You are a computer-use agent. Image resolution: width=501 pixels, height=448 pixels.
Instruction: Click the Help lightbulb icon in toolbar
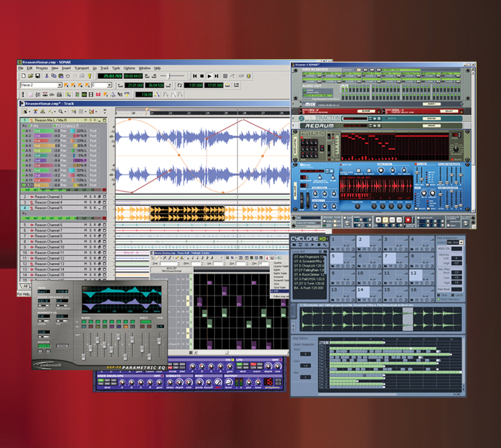[x=90, y=76]
